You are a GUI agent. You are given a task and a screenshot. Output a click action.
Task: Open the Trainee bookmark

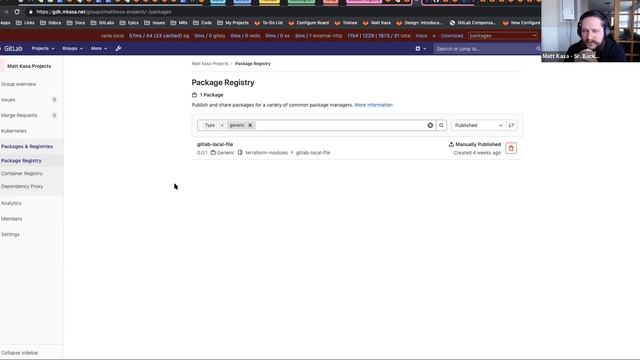click(346, 23)
